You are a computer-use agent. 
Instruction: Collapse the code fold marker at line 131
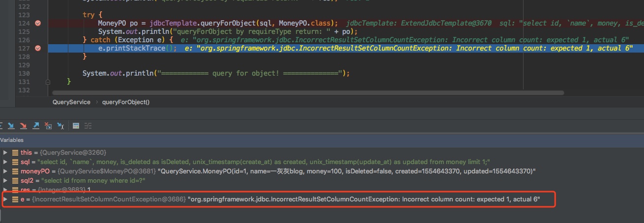48,82
